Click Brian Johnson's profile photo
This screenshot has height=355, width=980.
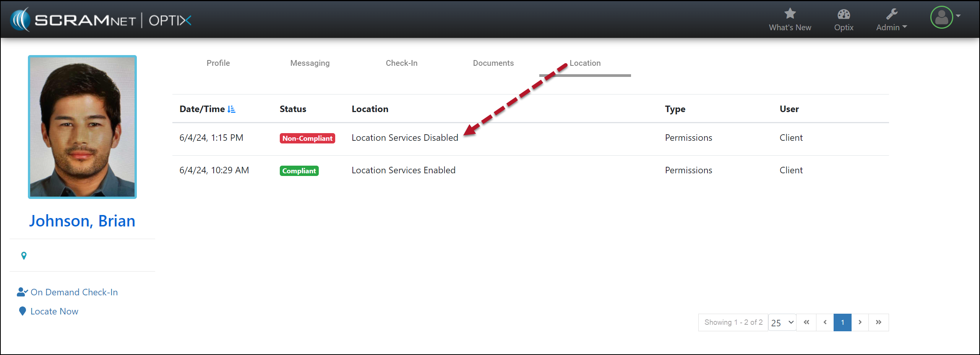point(82,127)
